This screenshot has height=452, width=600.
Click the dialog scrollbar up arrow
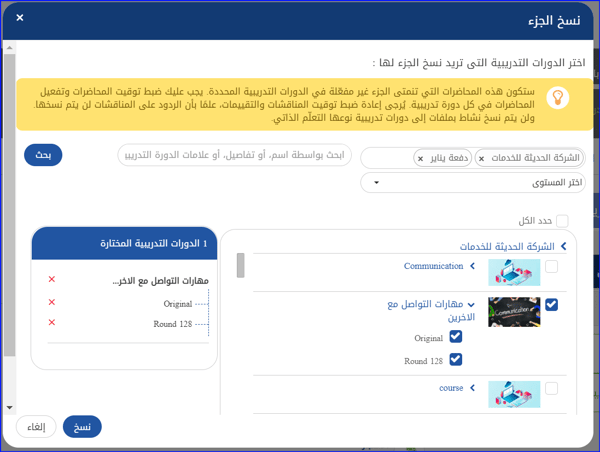10,48
